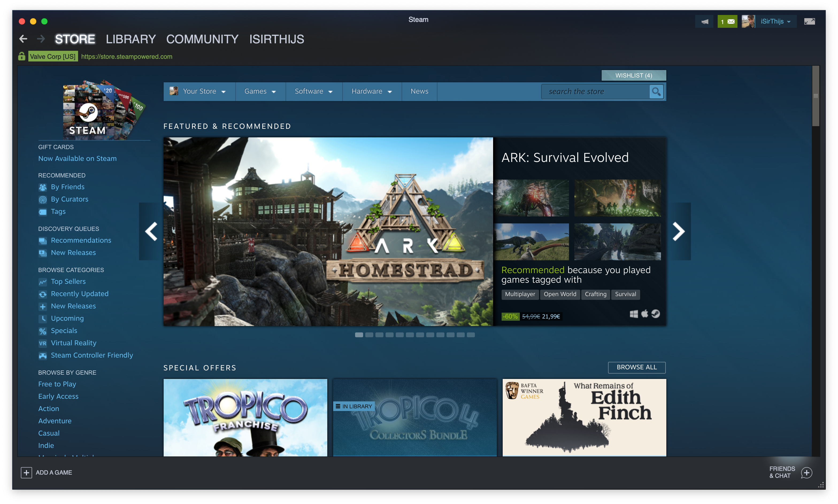Open the Adventure genre link
The height and width of the screenshot is (504, 838).
coord(55,421)
